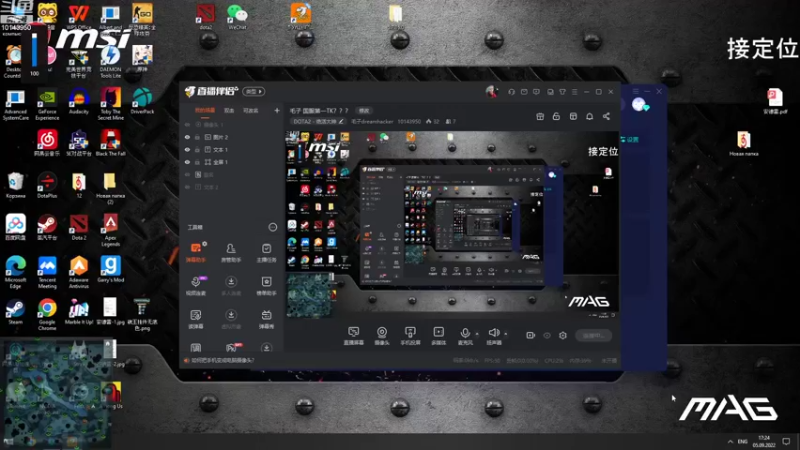Open the Dota 2 desktop shortcut
Screen dimensions: 800x450
tap(79, 227)
